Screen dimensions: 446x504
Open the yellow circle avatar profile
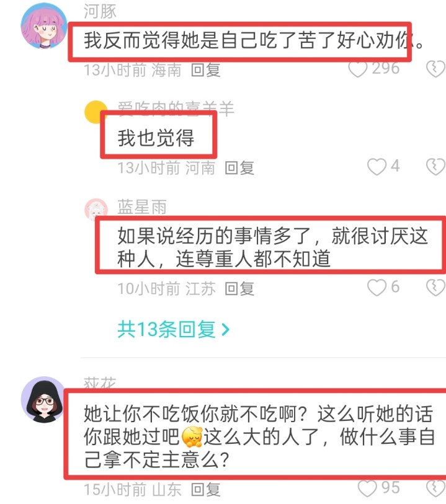(x=95, y=112)
